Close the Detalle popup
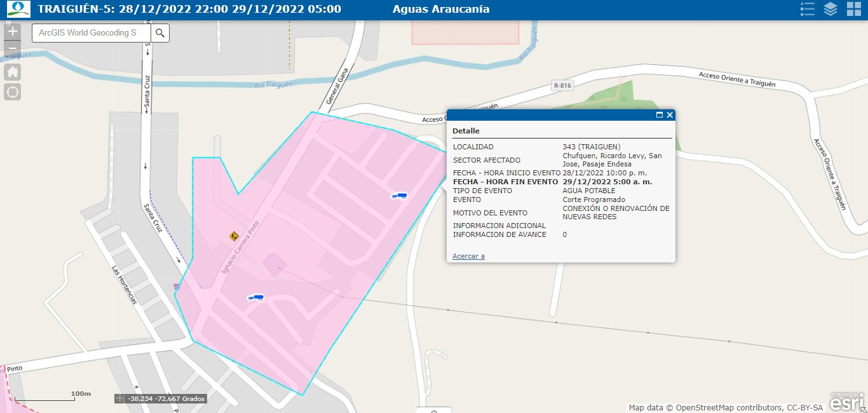The height and width of the screenshot is (413, 868). point(670,115)
